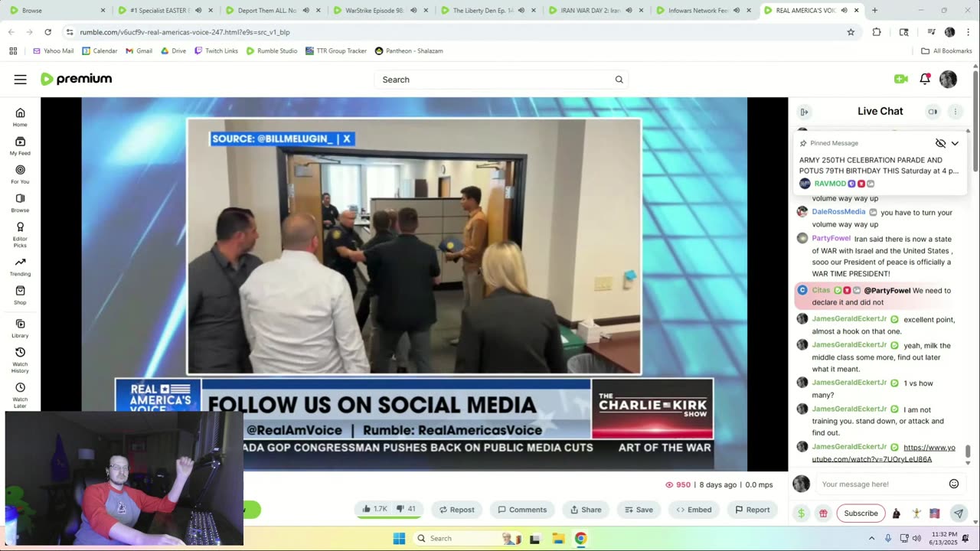Expand the pinned message chevron
The height and width of the screenshot is (551, 980).
(955, 143)
